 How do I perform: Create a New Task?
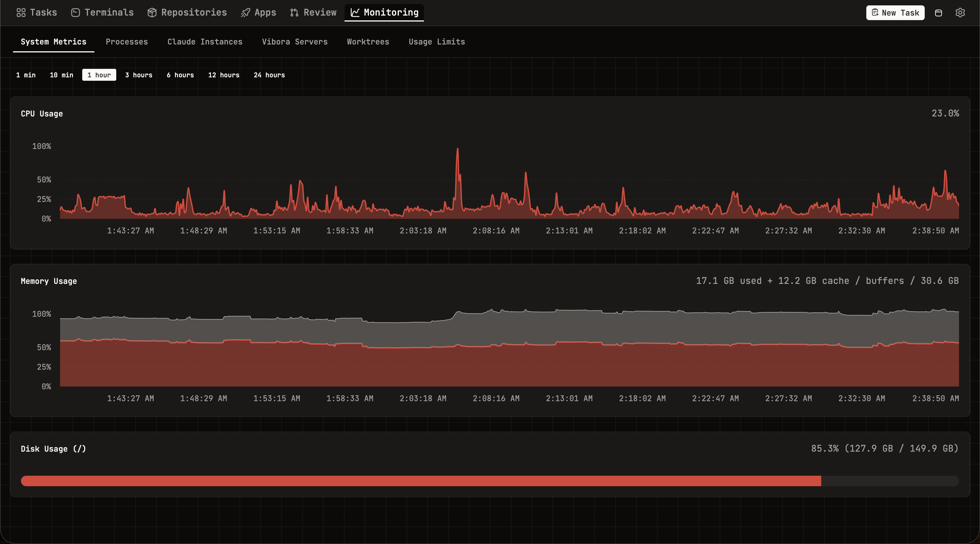coord(895,12)
